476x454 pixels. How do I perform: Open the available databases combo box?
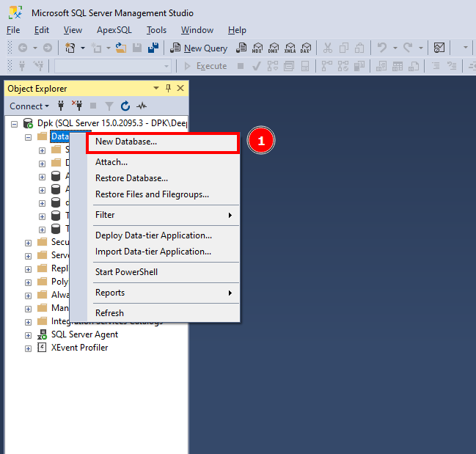coord(113,66)
